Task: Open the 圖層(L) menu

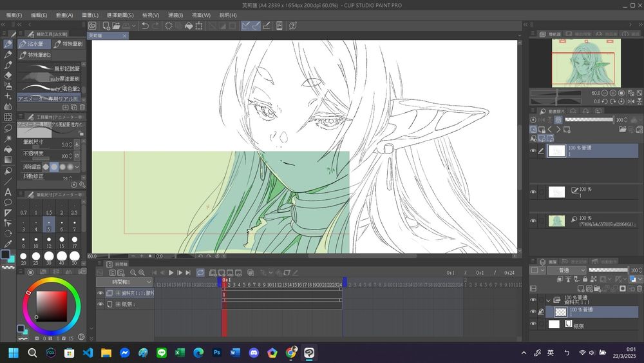Action: [x=90, y=15]
